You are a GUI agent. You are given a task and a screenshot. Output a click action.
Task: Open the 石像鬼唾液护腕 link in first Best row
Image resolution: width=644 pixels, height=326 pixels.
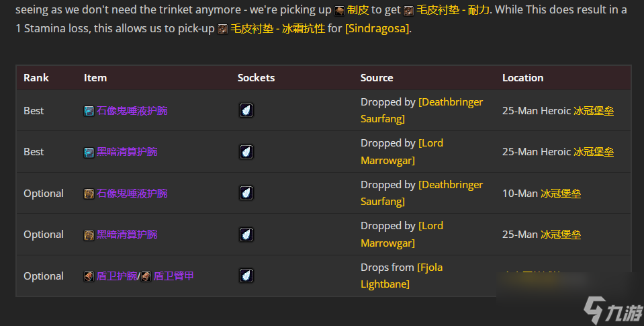point(132,111)
